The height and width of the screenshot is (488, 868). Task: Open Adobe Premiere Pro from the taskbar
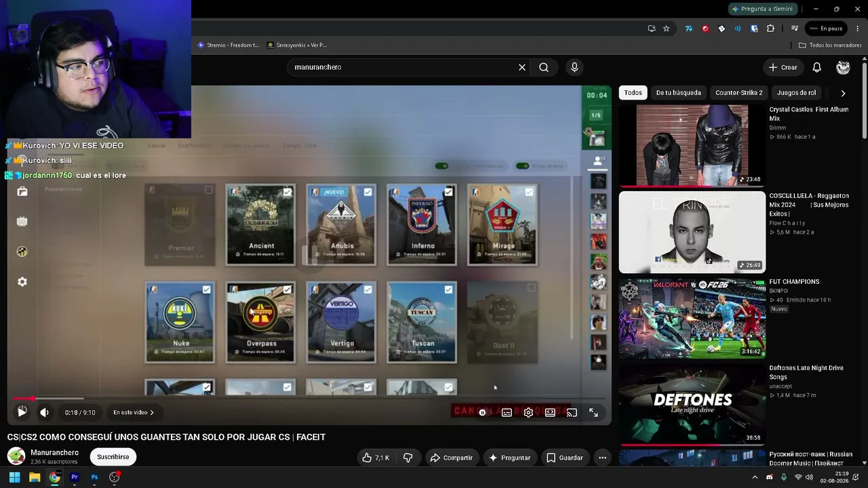(75, 477)
